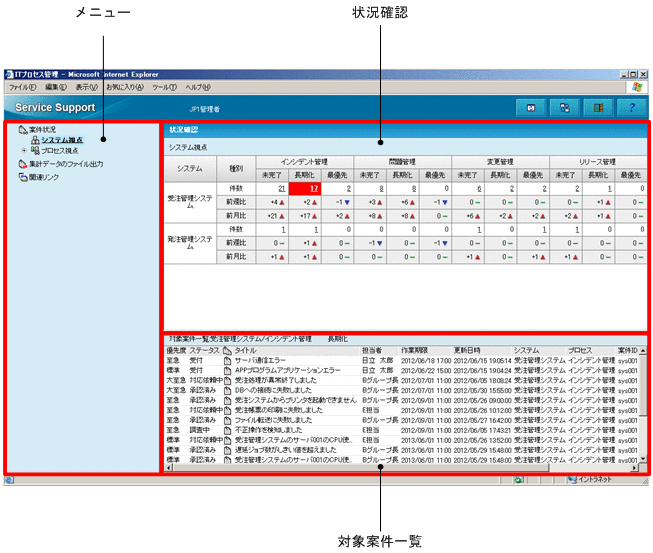Click the 21 incomplete incident count link
This screenshot has height=553, width=653.
click(x=282, y=189)
